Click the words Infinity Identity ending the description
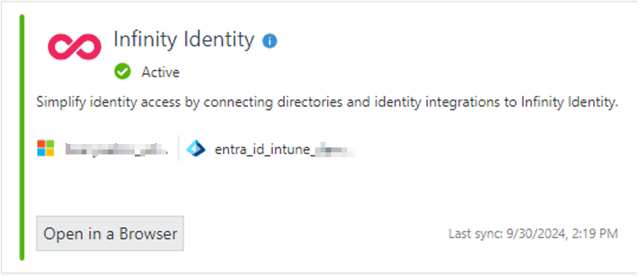This screenshot has width=644, height=276. tap(570, 102)
